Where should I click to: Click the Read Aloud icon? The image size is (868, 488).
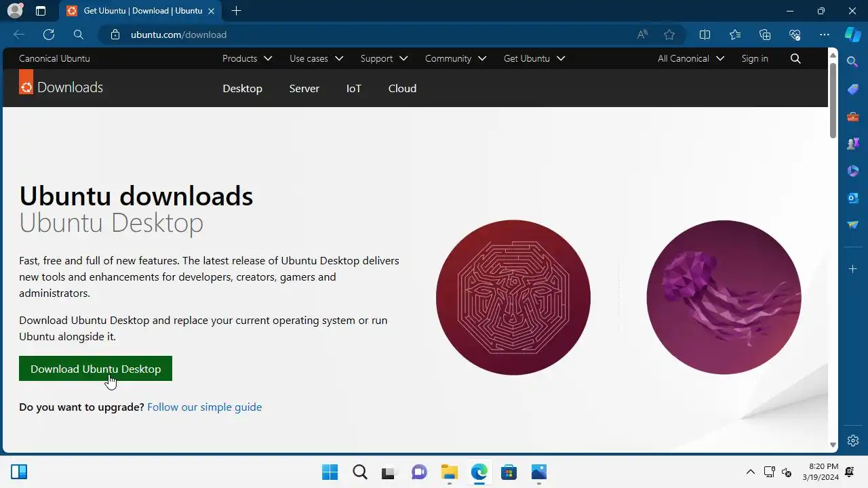642,35
